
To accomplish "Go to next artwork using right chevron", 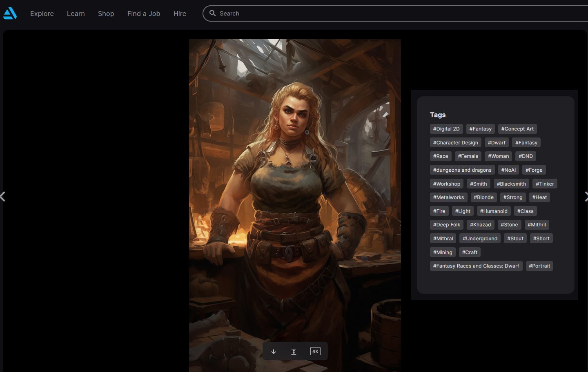I will tap(586, 197).
